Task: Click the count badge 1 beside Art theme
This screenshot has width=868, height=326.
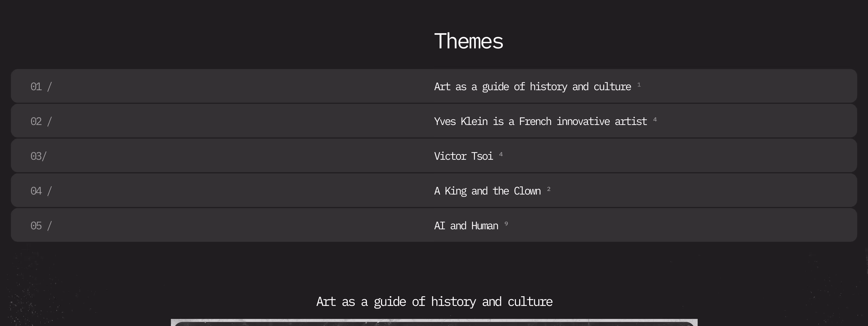Action: point(639,85)
